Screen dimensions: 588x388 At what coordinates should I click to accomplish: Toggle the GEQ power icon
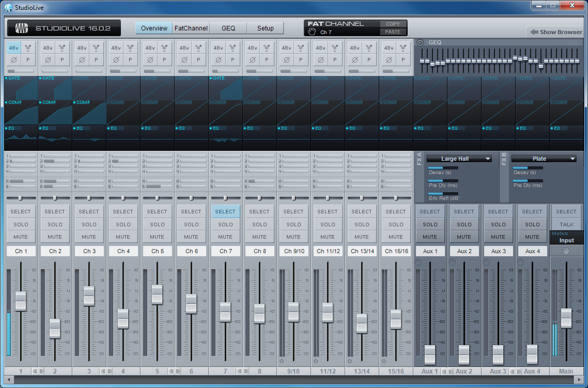pos(421,43)
